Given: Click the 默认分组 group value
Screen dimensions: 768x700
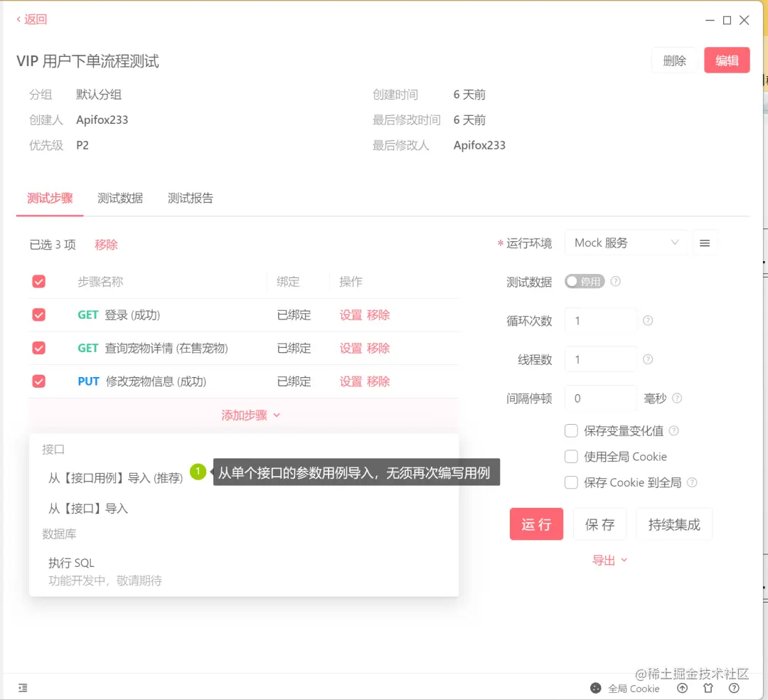Looking at the screenshot, I should (x=99, y=95).
